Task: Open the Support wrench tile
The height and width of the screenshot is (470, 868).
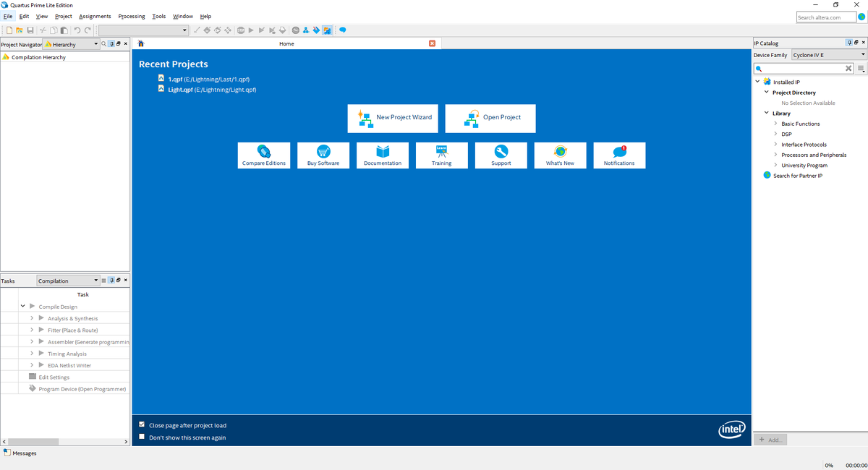Action: tap(501, 155)
